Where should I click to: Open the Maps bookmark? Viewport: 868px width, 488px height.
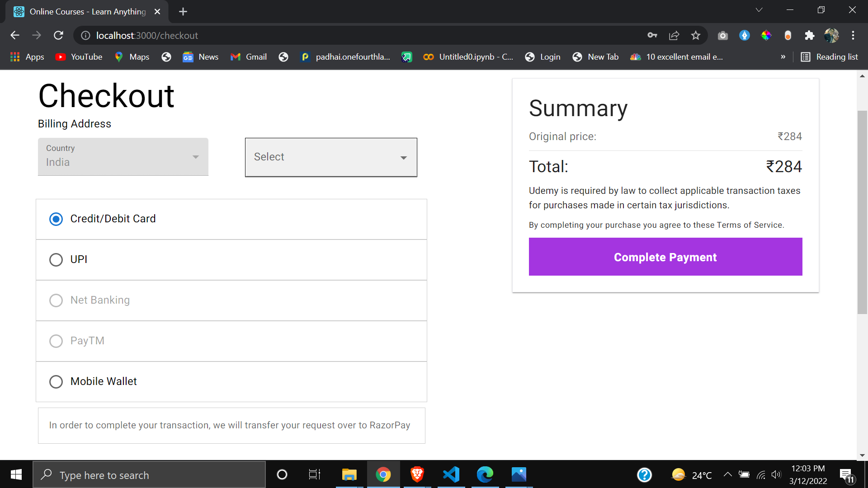pos(132,57)
